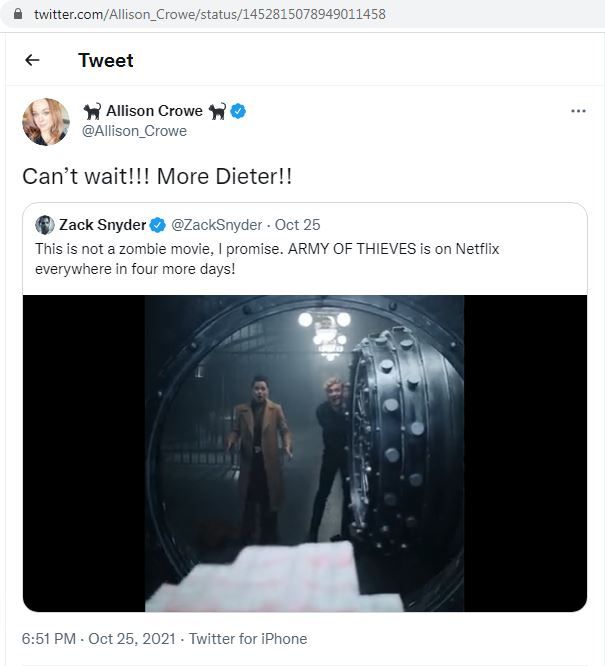Viewport: 605px width, 666px height.
Task: Click the back arrow icon
Action: point(32,60)
